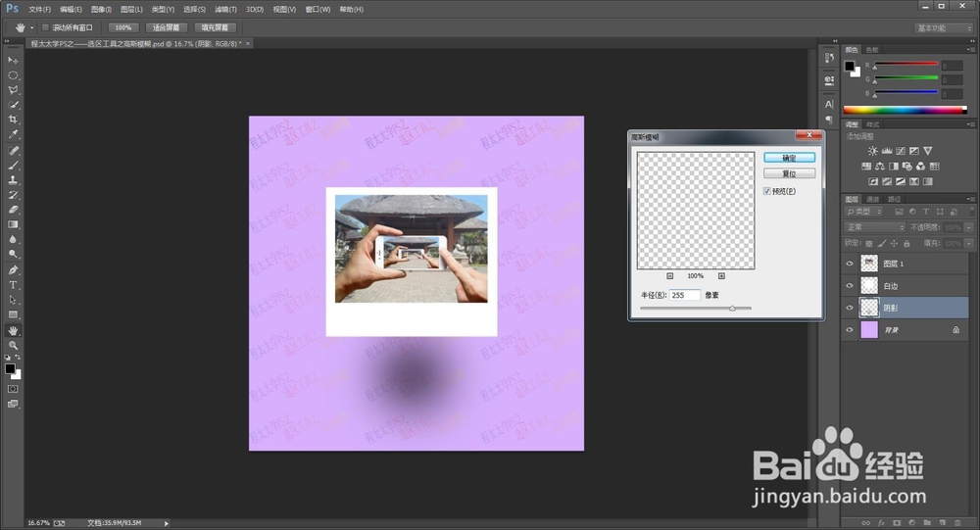Toggle Quick Mask mode icon
Viewport: 980px width, 530px height.
click(13, 389)
